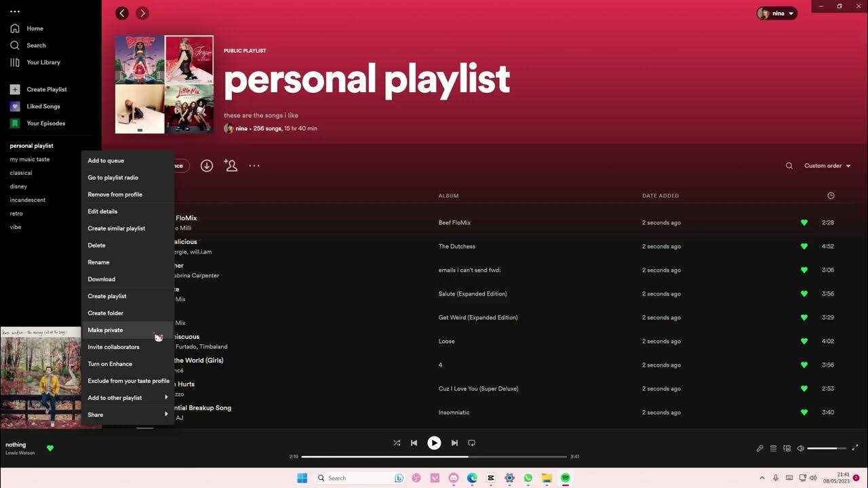868x488 pixels.
Task: Unlike the emails i can't send track
Action: pyautogui.click(x=804, y=270)
